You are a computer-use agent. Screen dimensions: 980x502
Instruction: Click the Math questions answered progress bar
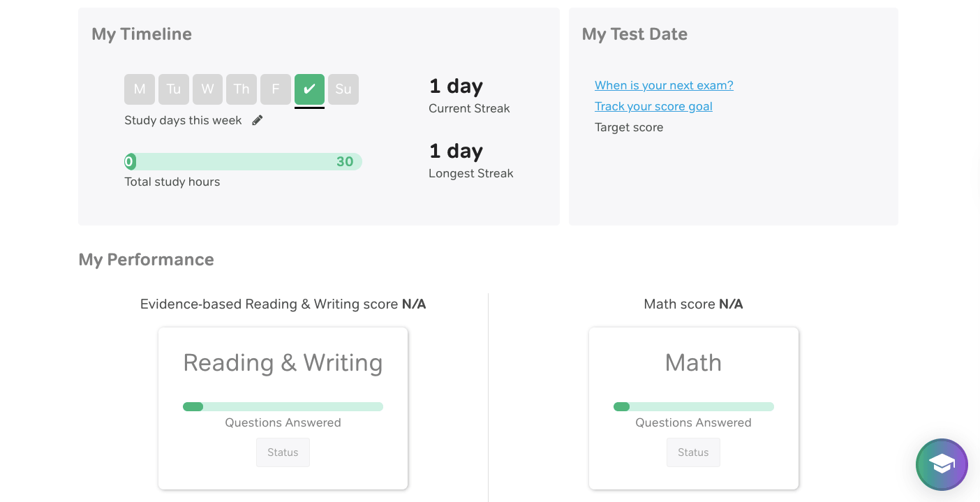point(693,406)
